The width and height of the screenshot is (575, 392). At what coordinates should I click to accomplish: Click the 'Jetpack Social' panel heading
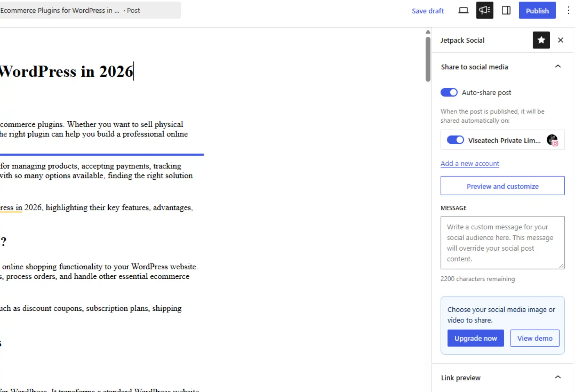(462, 40)
